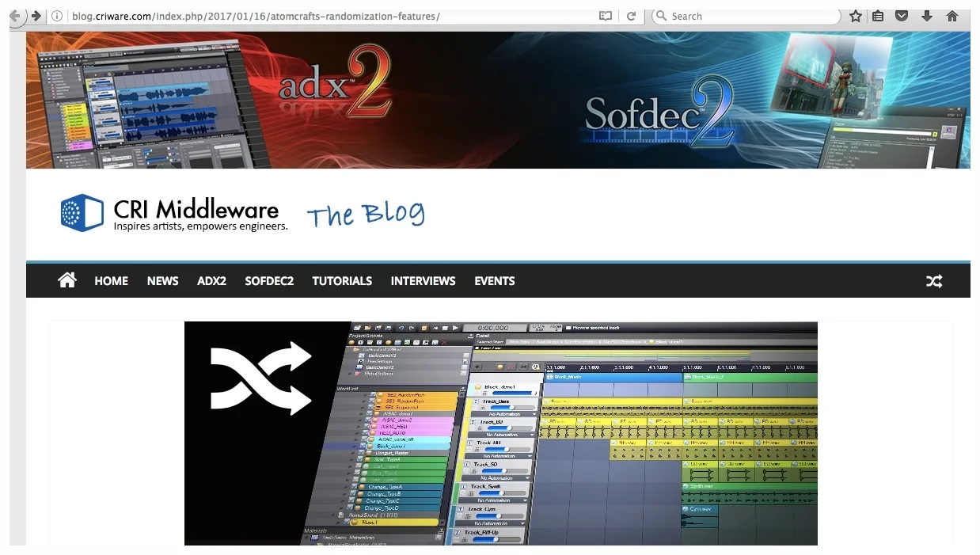
Task: Open the CRI Middleware title link
Action: click(196, 210)
